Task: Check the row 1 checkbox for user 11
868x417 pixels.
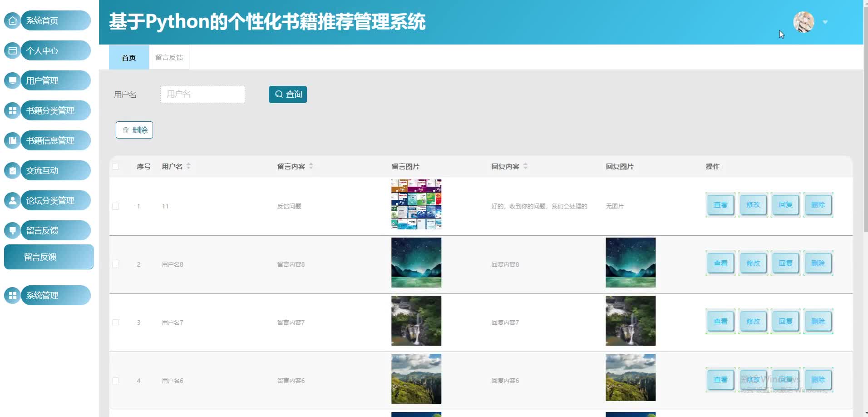Action: tap(116, 206)
